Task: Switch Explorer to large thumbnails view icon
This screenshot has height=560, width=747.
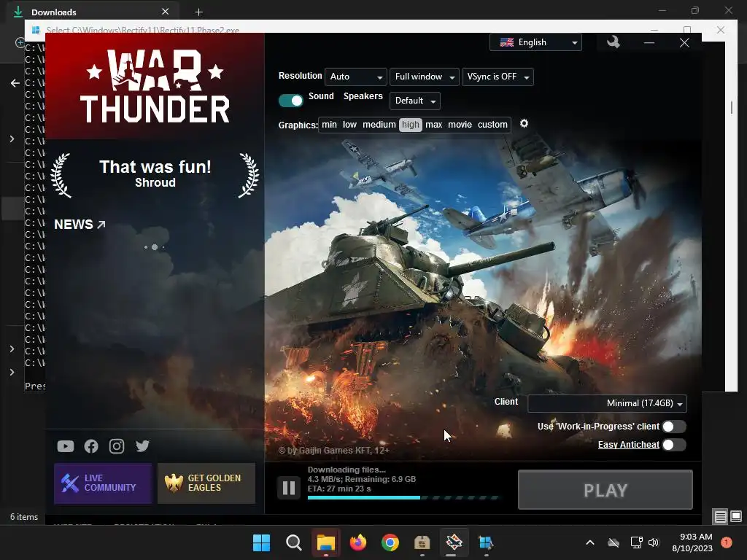Action: [736, 516]
